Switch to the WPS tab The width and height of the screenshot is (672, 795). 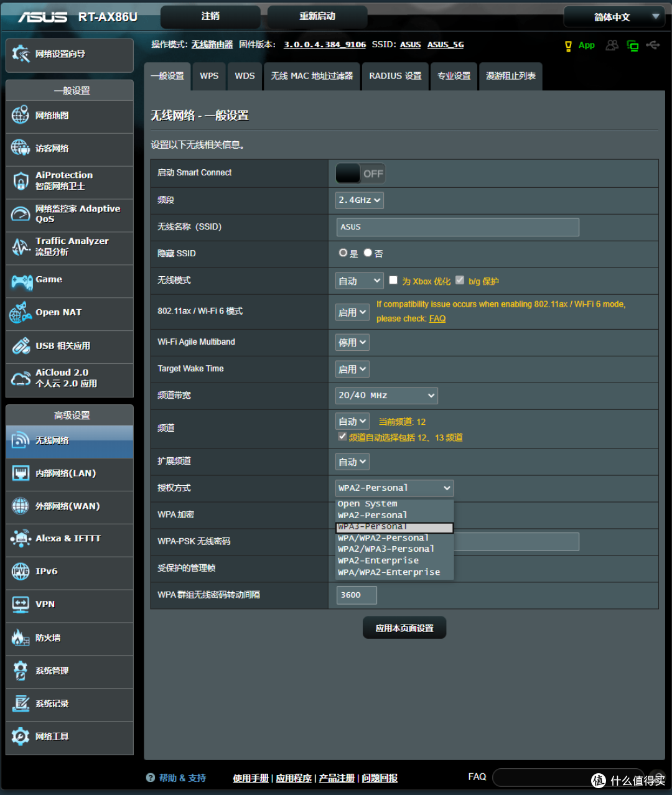pyautogui.click(x=209, y=77)
